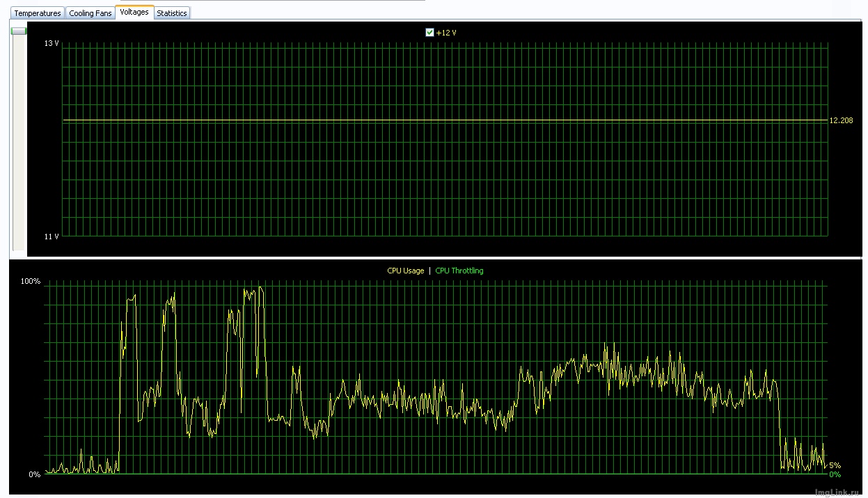The height and width of the screenshot is (498, 868).
Task: Click the 100% axis label on CPU graph
Action: pos(32,281)
